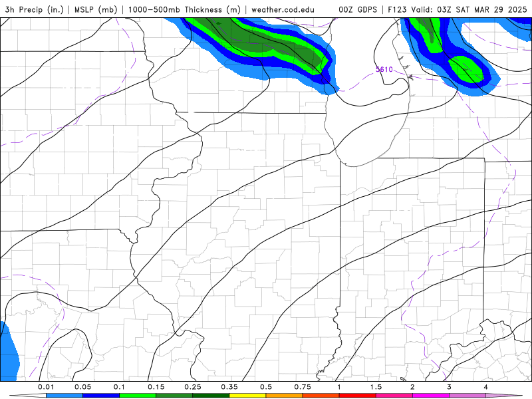Click the 0.25 legend value label
Screen dimensions: 532x399
(193, 387)
